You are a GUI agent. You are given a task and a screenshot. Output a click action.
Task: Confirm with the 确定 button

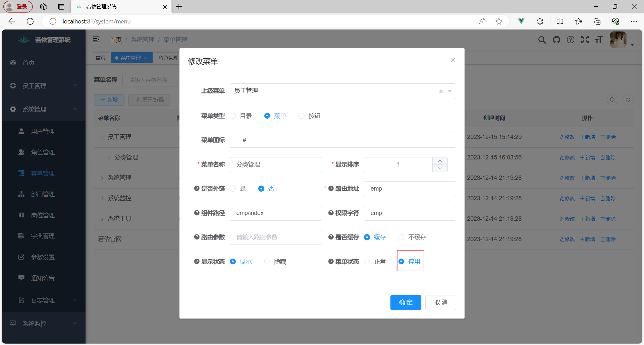(x=406, y=302)
